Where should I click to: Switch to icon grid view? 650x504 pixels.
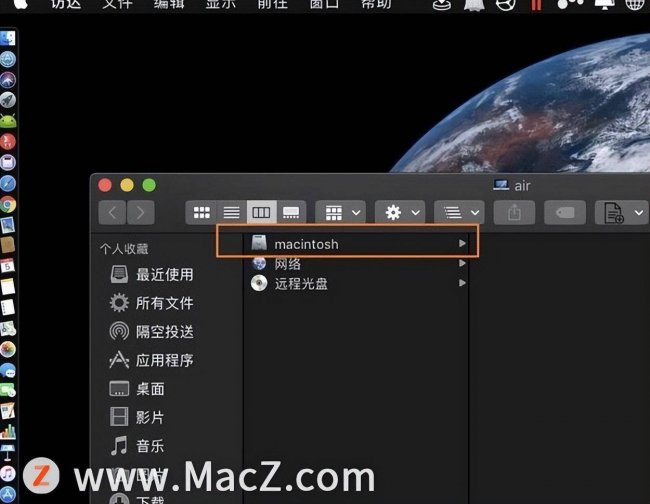(x=201, y=213)
